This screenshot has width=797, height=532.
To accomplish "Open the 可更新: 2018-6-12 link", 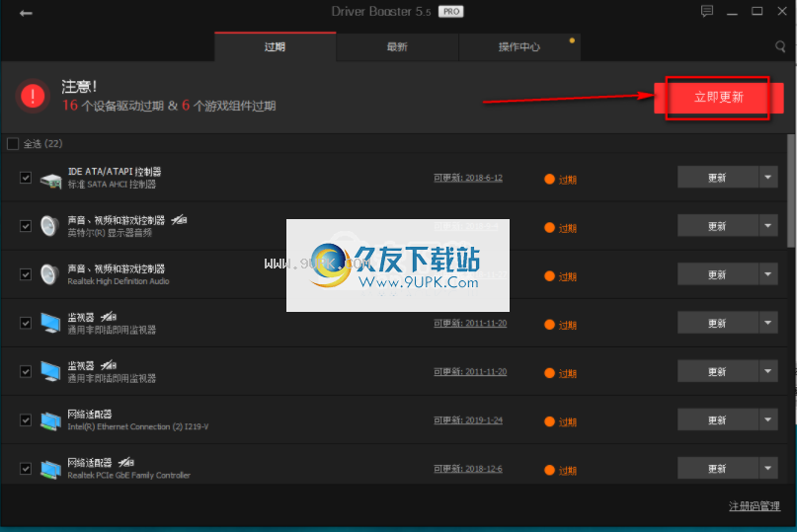I will [x=467, y=178].
